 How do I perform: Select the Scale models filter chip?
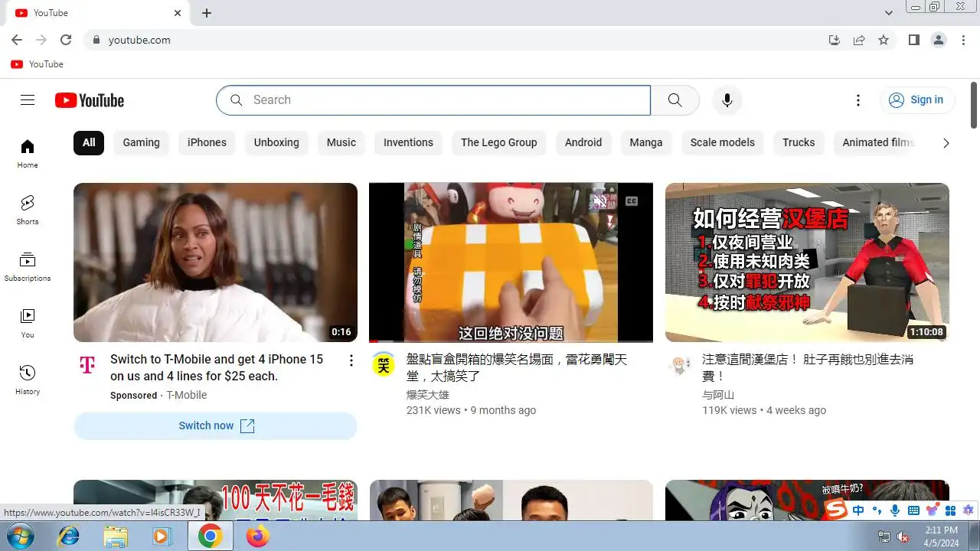pyautogui.click(x=723, y=142)
